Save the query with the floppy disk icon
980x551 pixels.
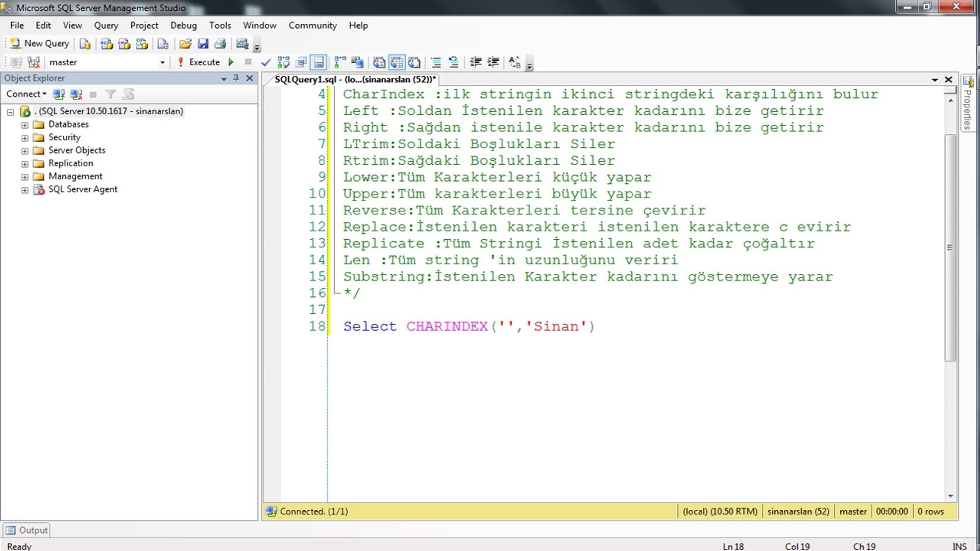[x=203, y=44]
